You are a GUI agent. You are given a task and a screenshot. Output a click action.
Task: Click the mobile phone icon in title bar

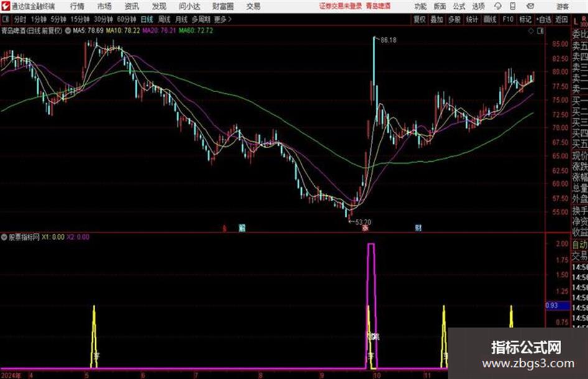(x=513, y=6)
